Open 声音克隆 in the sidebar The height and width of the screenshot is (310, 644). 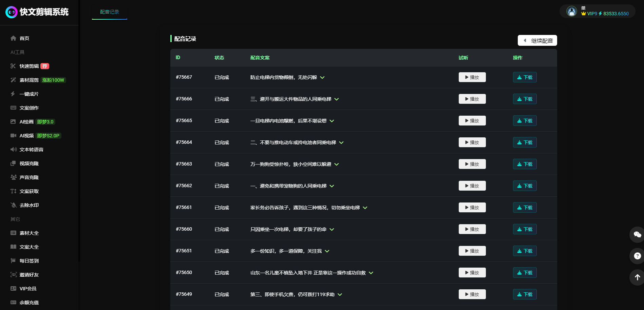point(29,177)
